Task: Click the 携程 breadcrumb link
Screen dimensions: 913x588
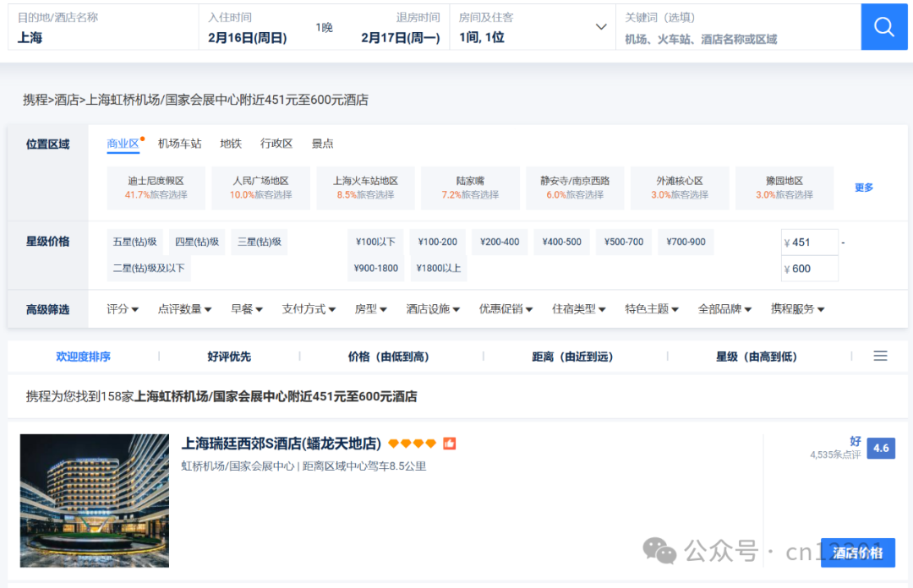Action: coord(35,101)
